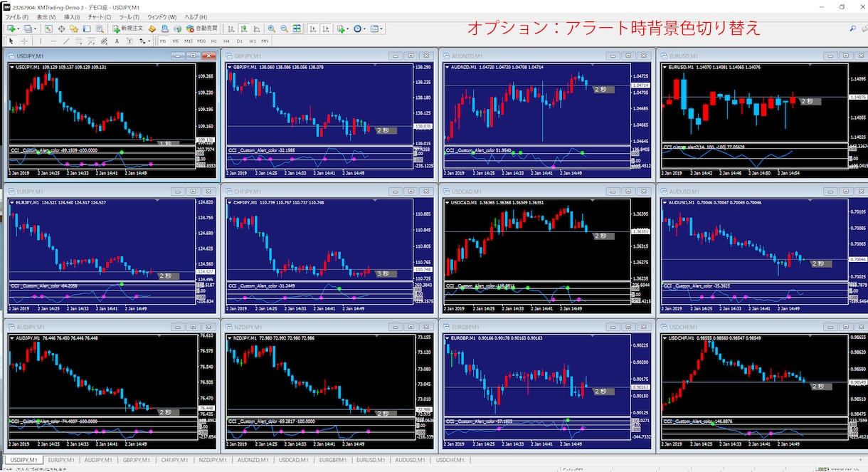Image resolution: width=868 pixels, height=472 pixels.
Task: Select the crosshair tool
Action: pyautogui.click(x=24, y=41)
